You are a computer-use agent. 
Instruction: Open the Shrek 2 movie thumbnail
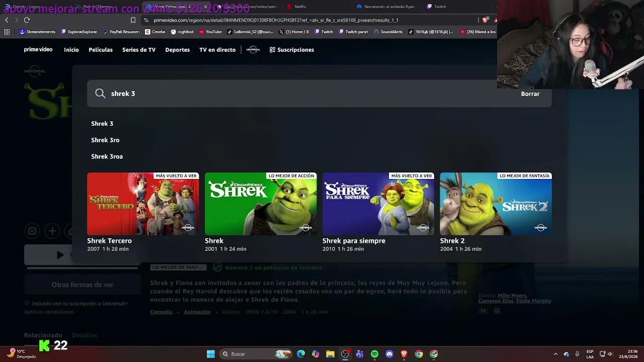[496, 204]
